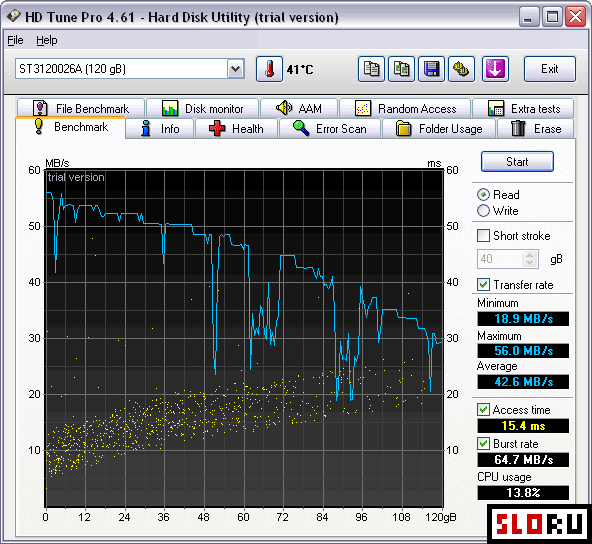Click the temperature thermometer icon
This screenshot has height=544, width=592.
(x=269, y=69)
